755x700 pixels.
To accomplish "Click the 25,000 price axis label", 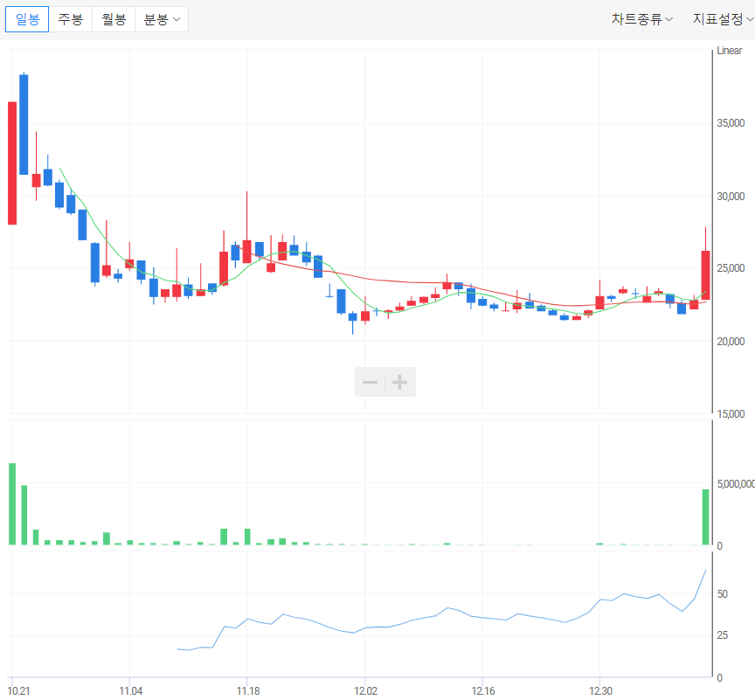I will coord(731,268).
